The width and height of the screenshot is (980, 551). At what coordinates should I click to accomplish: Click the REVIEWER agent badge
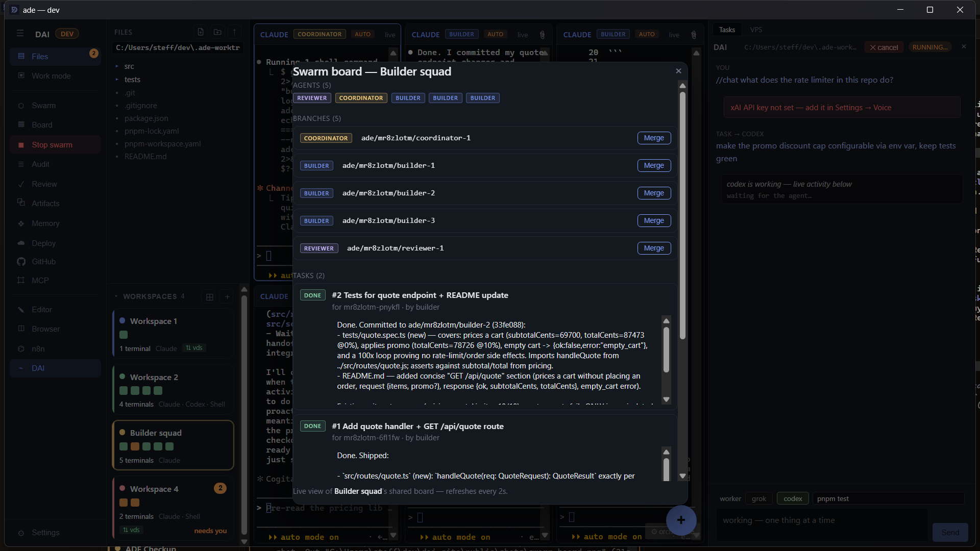point(312,98)
